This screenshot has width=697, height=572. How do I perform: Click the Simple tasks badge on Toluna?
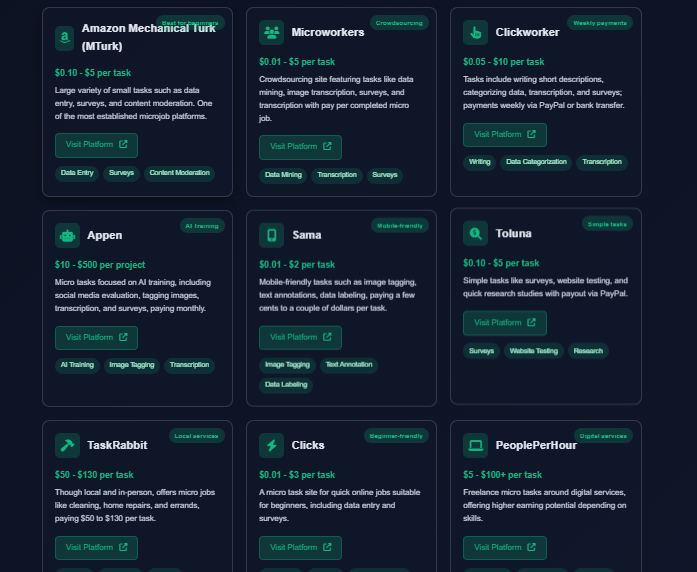(x=607, y=224)
